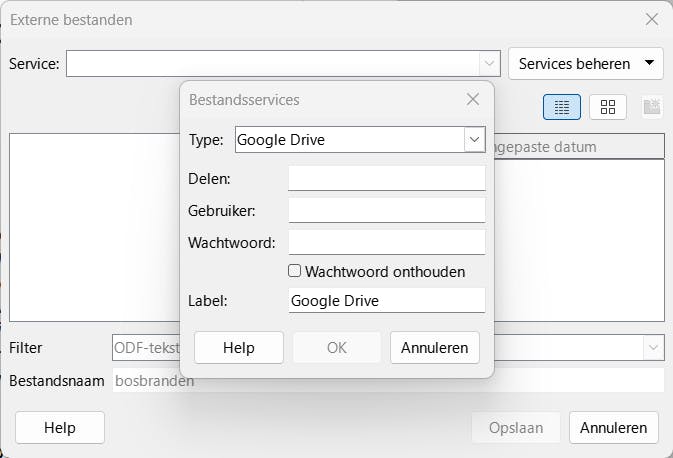Viewport: 673px width, 458px height.
Task: Sort by the Aangepaste datum column header
Action: click(578, 147)
